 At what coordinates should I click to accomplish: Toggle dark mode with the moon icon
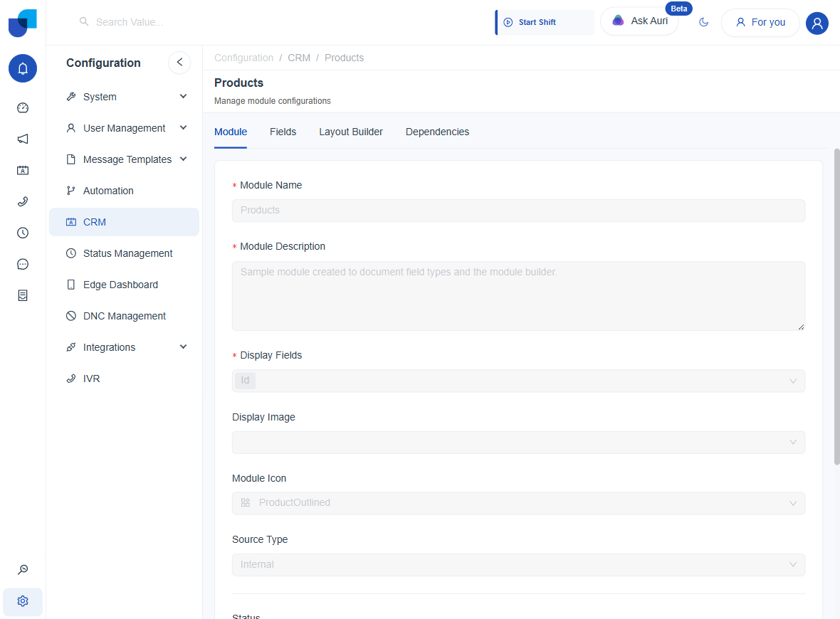pos(704,23)
